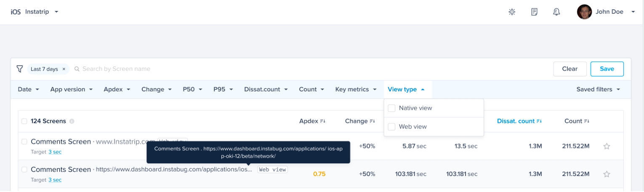Sort by Apdex column sort icon
The image size is (644, 192).
point(323,121)
